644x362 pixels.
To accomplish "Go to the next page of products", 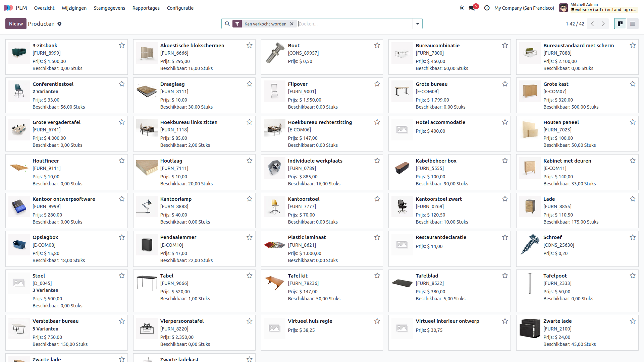I will (x=603, y=24).
